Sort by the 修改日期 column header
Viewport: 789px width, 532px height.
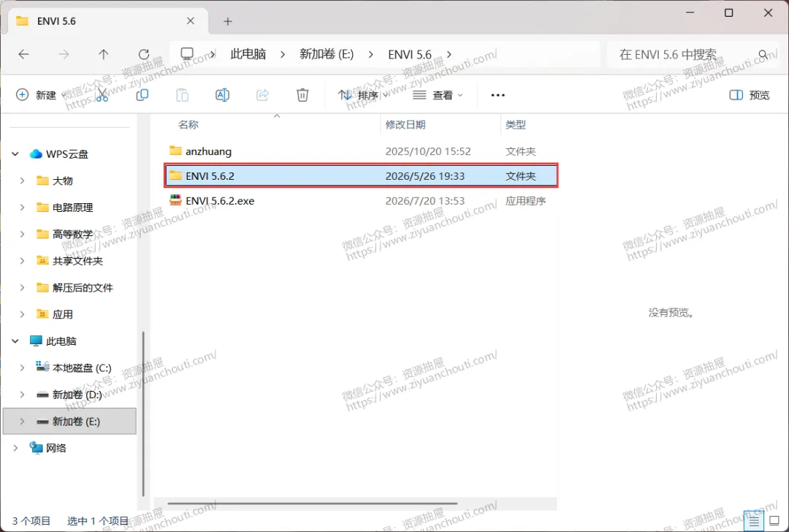[x=405, y=125]
